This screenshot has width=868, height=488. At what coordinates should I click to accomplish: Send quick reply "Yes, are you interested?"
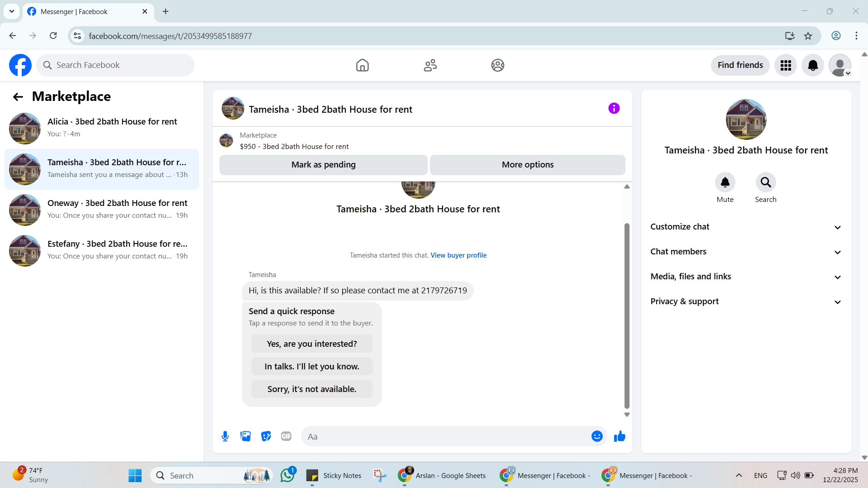click(312, 344)
